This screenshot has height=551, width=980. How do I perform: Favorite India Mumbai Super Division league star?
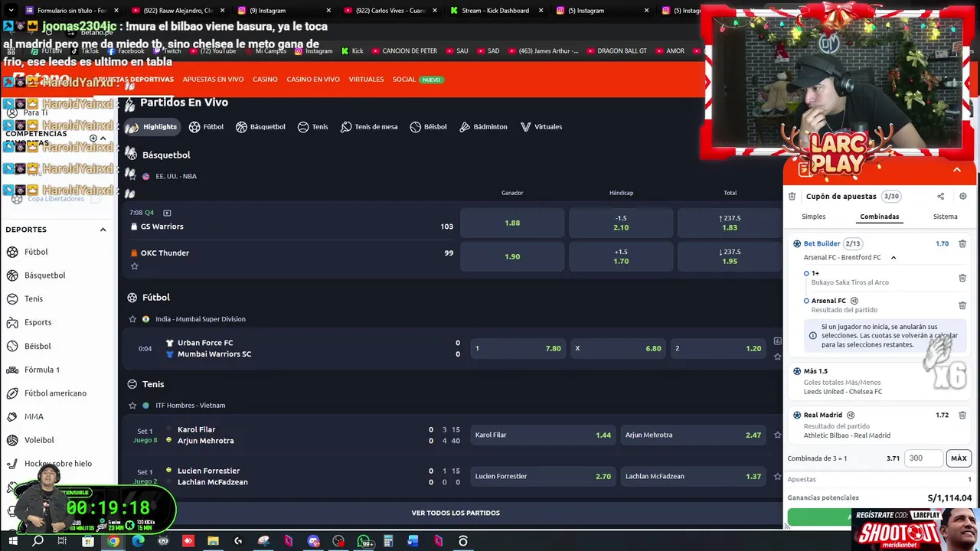(x=132, y=319)
